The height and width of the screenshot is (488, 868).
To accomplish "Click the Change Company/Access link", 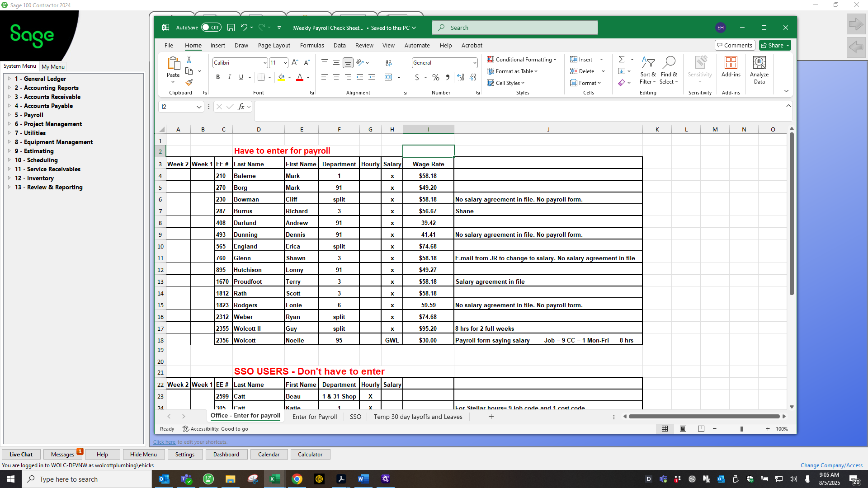I will tap(831, 465).
